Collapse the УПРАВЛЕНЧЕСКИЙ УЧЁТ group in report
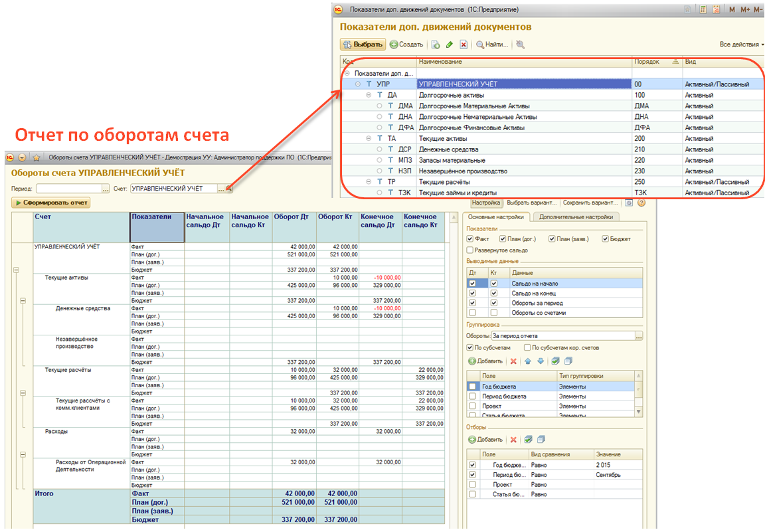 (x=16, y=270)
